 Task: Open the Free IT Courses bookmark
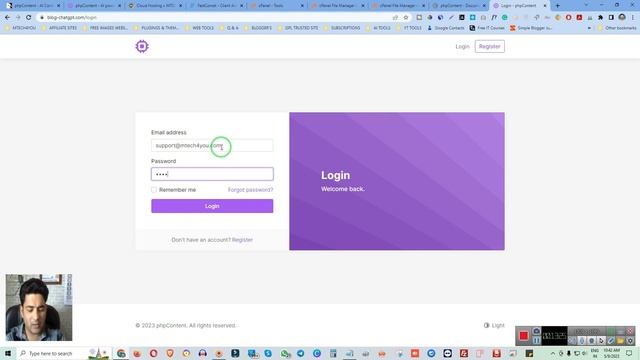(487, 28)
